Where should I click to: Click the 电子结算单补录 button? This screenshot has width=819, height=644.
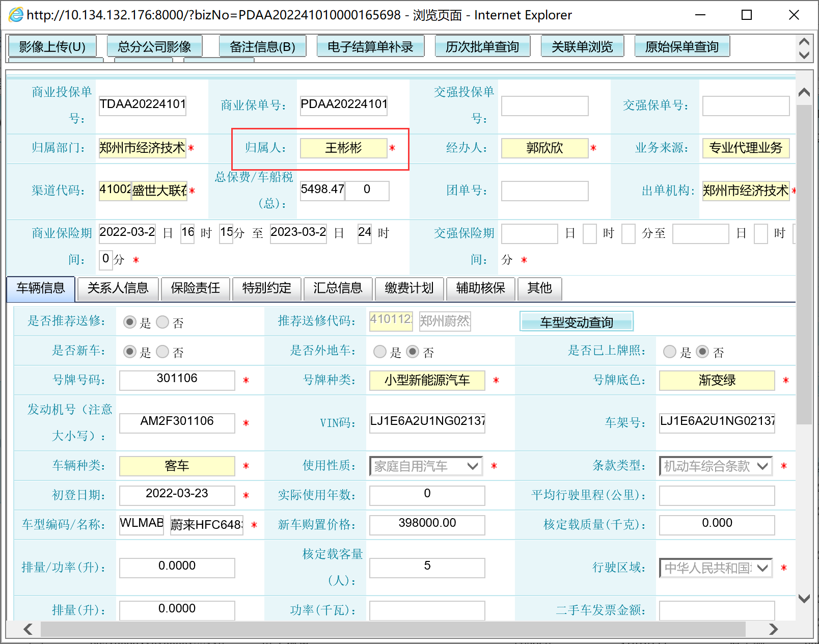pos(370,47)
